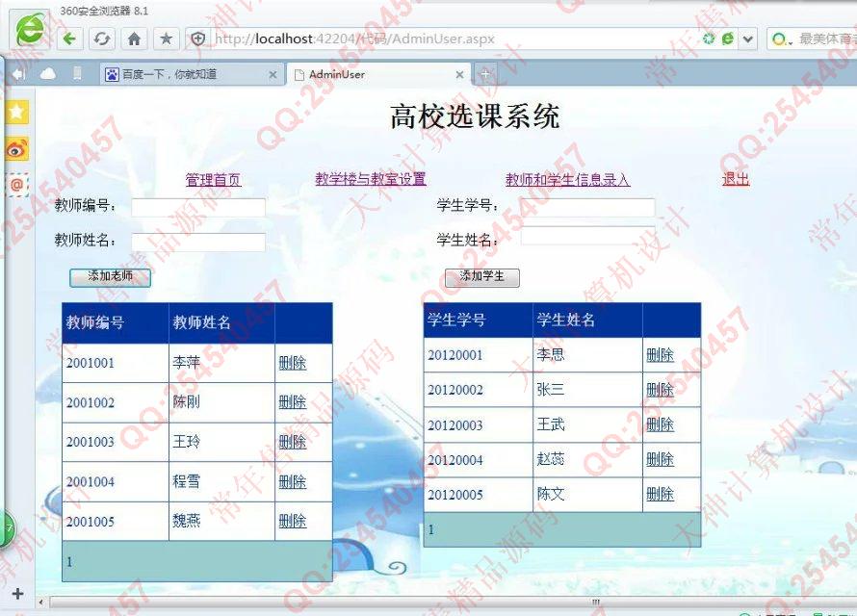Focus the 教师编号 input field
The height and width of the screenshot is (616, 857).
[198, 208]
